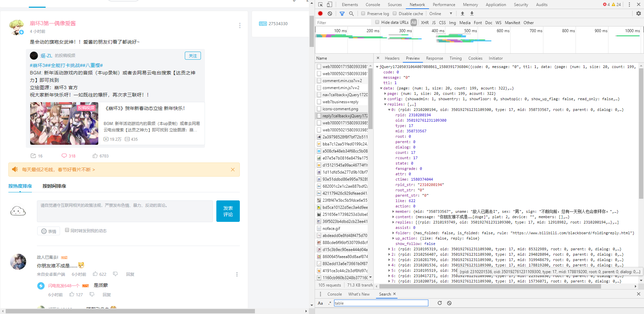Collapse the data object node
The height and width of the screenshot is (314, 644).
tap(381, 88)
